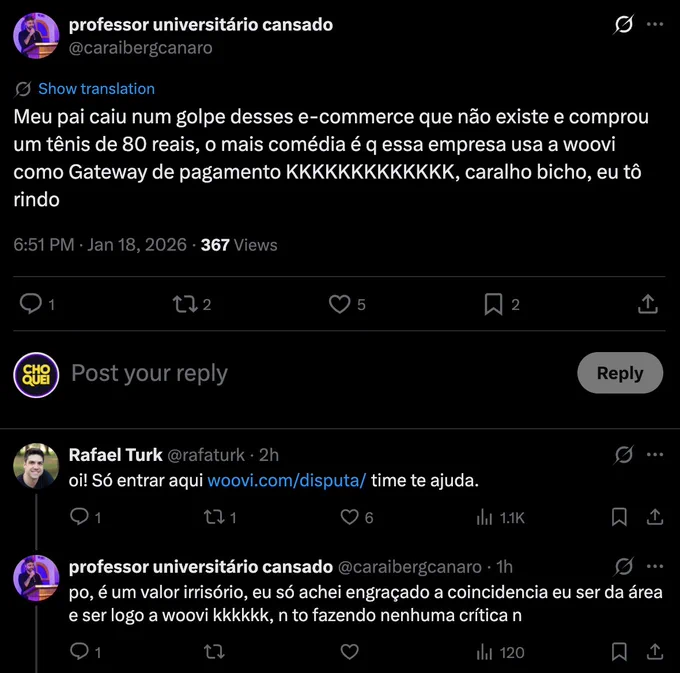Open Rafael Turk's profile picture

(x=36, y=466)
